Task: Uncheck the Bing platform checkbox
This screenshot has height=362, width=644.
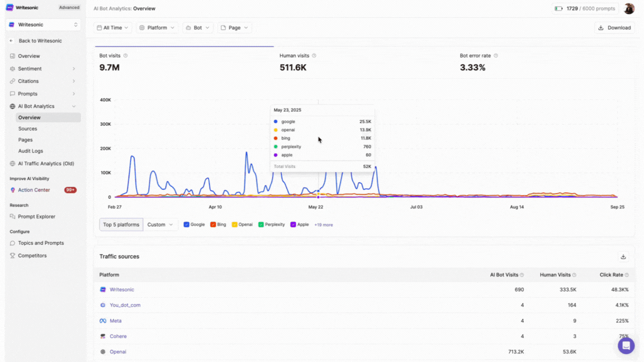Action: coord(213,225)
